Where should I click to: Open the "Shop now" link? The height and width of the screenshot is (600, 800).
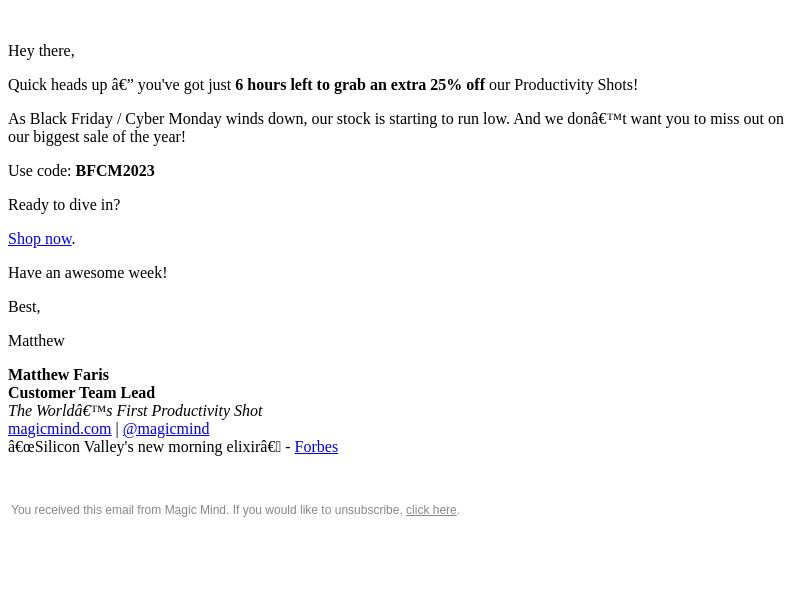pos(40,239)
